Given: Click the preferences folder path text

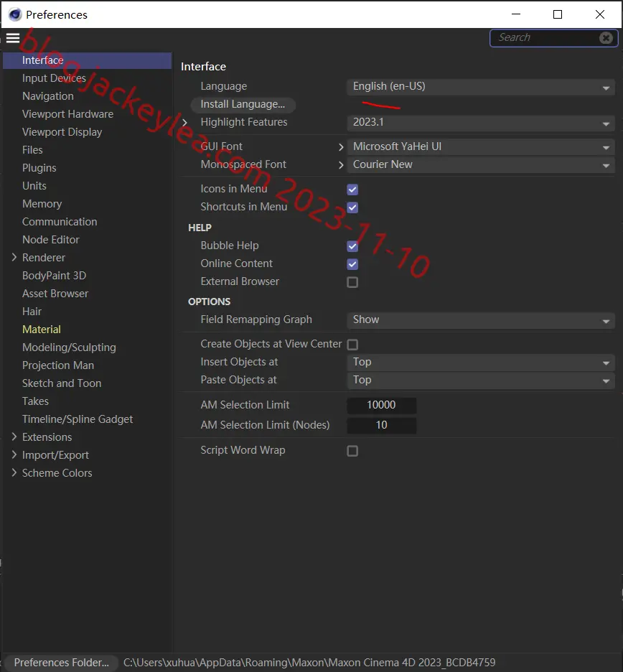Looking at the screenshot, I should tap(309, 663).
